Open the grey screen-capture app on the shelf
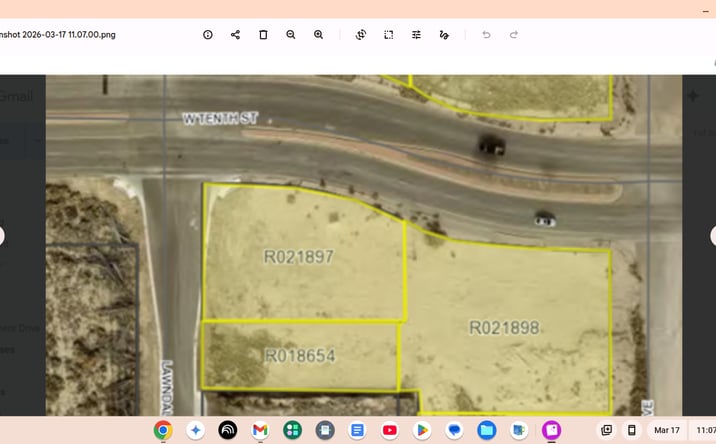The height and width of the screenshot is (444, 716). pyautogui.click(x=325, y=430)
